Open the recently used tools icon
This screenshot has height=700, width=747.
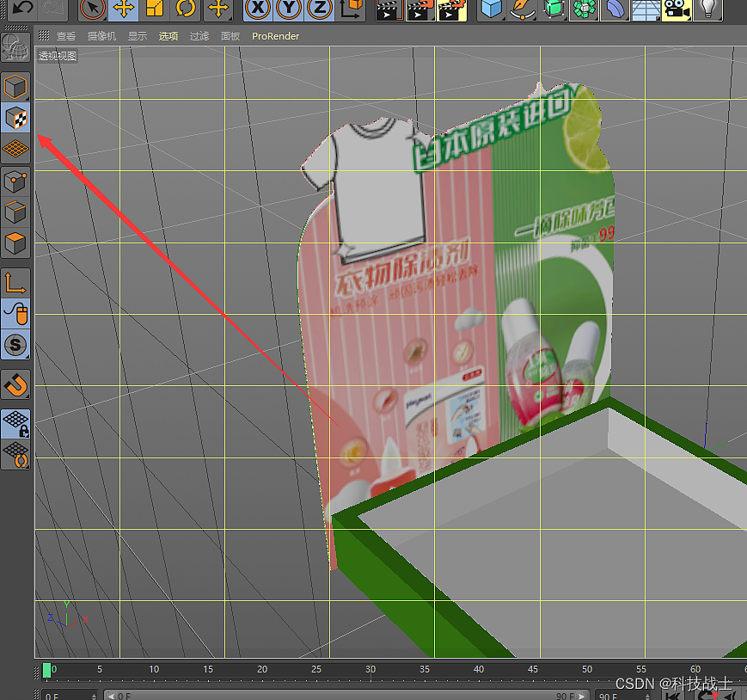218,9
